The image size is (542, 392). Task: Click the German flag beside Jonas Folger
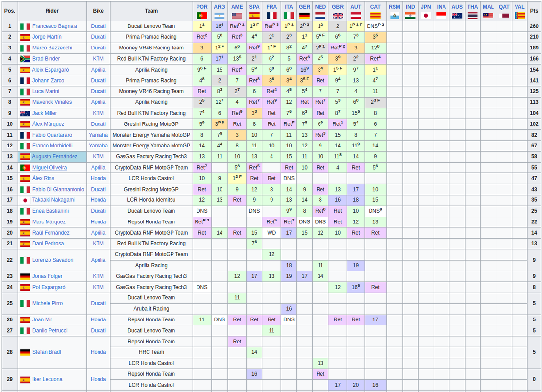pos(25,276)
